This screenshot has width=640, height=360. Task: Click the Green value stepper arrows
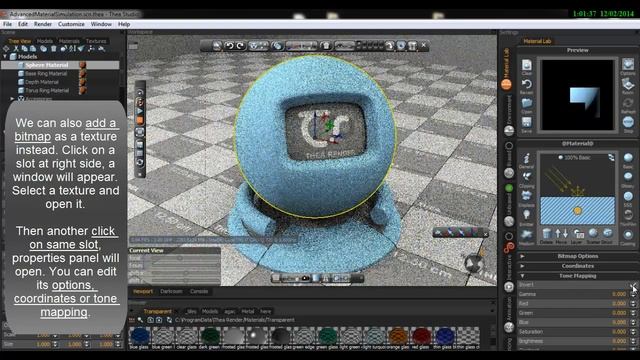pyautogui.click(x=633, y=313)
